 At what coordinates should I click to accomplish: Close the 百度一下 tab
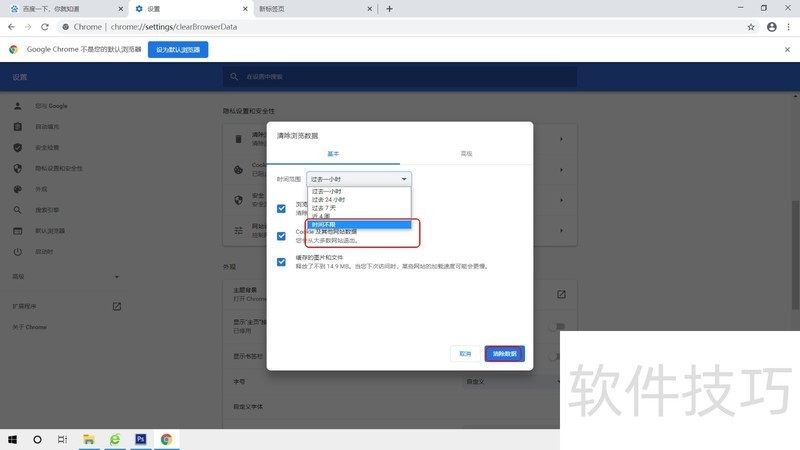coord(120,9)
